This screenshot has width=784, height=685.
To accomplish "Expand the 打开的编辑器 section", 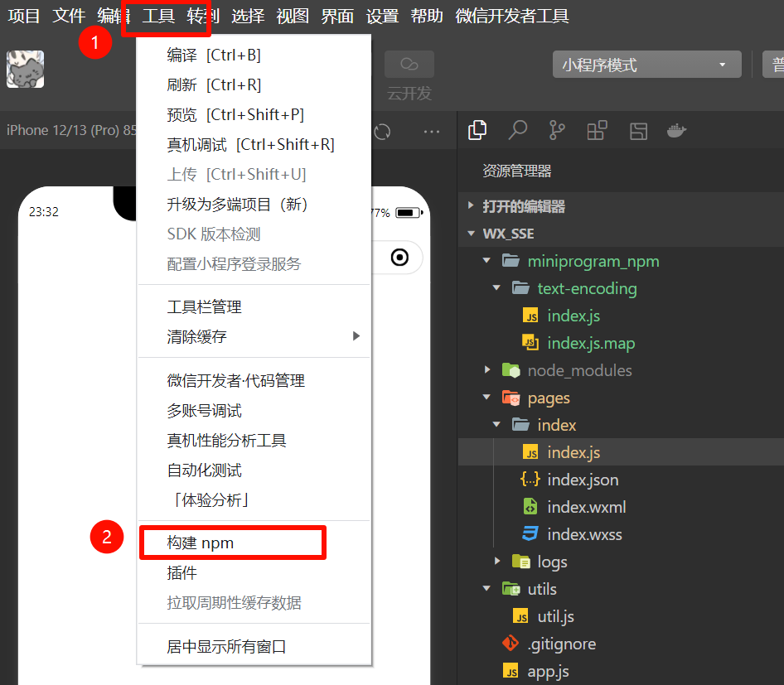I will [471, 205].
